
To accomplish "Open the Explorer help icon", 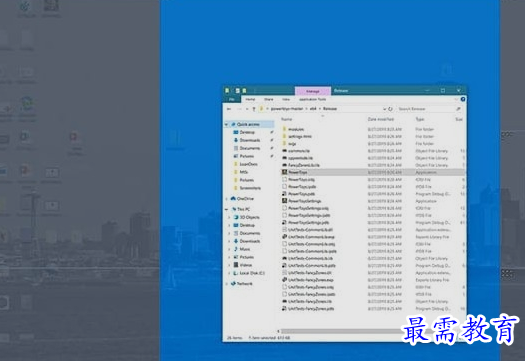I will tap(463, 99).
